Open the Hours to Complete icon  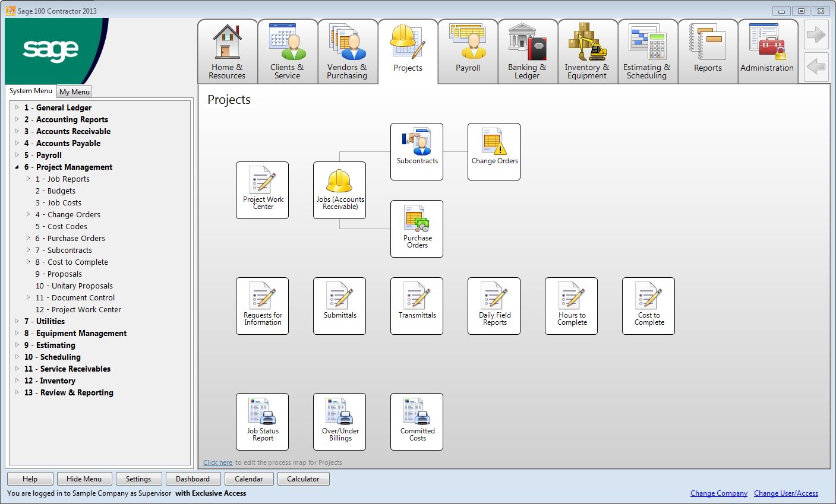click(572, 306)
